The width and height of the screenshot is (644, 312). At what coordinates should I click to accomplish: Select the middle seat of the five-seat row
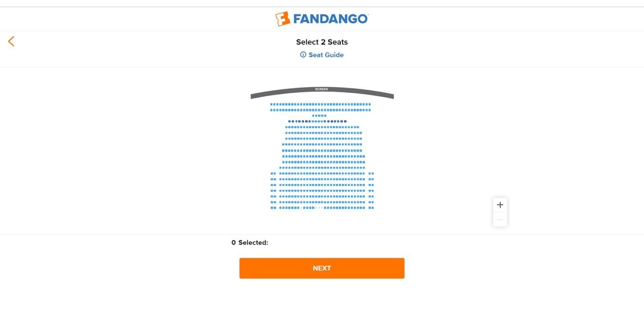[x=319, y=116]
